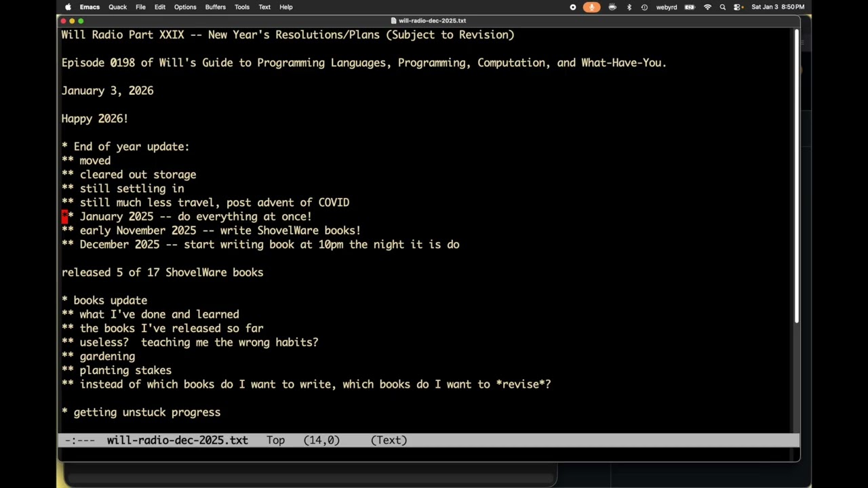Image resolution: width=868 pixels, height=488 pixels.
Task: Open the Tools menu
Action: 242,7
